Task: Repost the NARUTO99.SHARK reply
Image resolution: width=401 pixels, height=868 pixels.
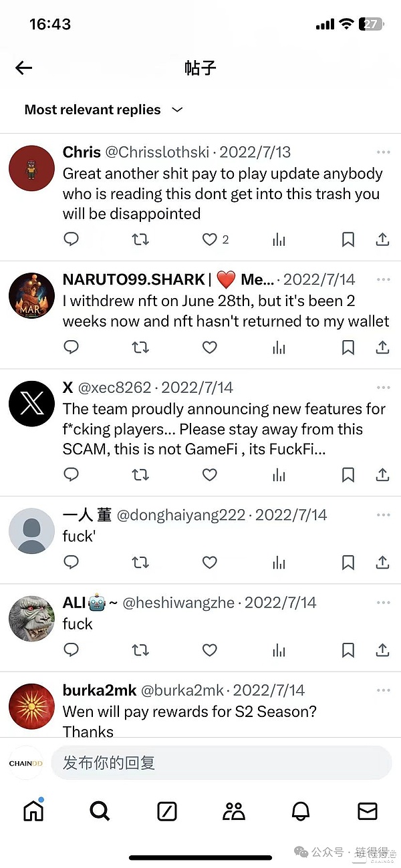Action: (140, 347)
